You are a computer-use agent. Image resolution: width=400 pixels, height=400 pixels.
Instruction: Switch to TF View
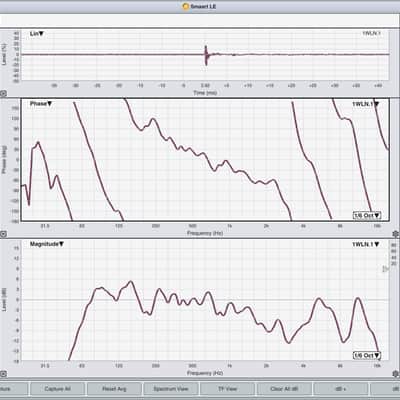pos(227,389)
